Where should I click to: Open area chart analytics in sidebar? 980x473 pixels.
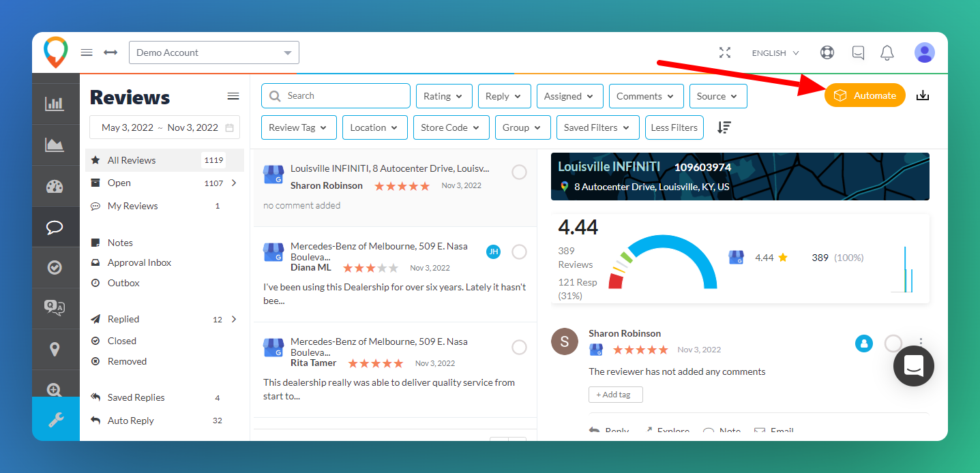(55, 144)
